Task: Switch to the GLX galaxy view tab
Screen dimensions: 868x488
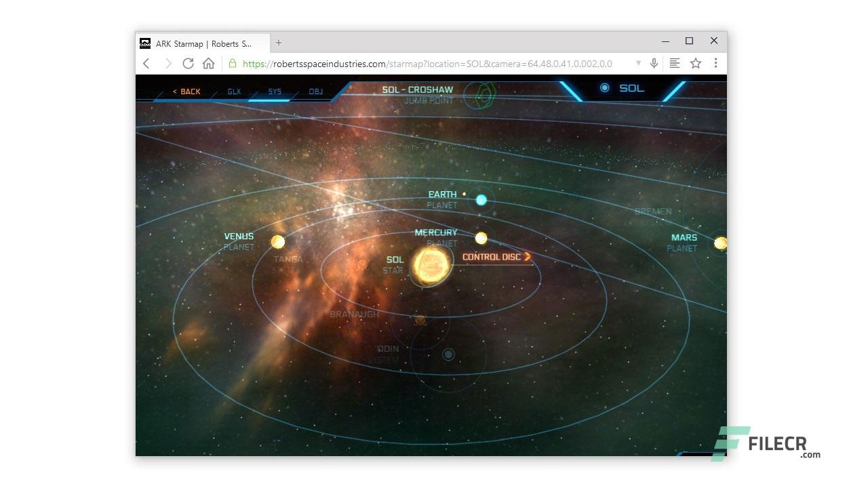Action: pyautogui.click(x=234, y=91)
